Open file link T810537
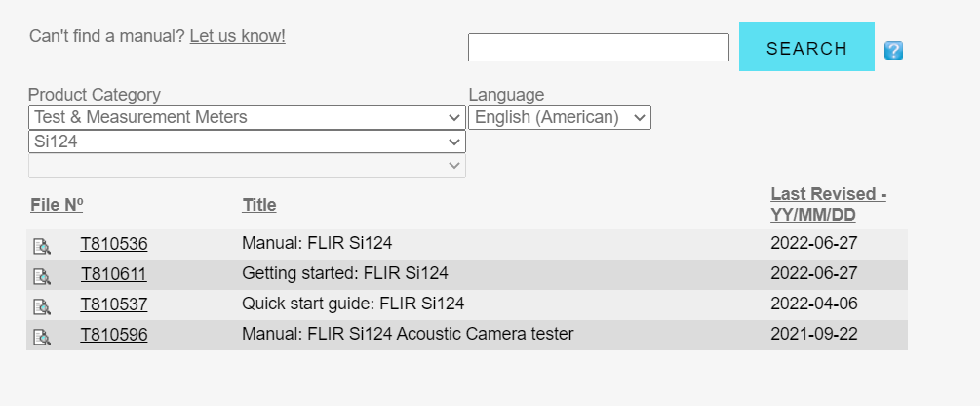The width and height of the screenshot is (980, 406). 113,304
